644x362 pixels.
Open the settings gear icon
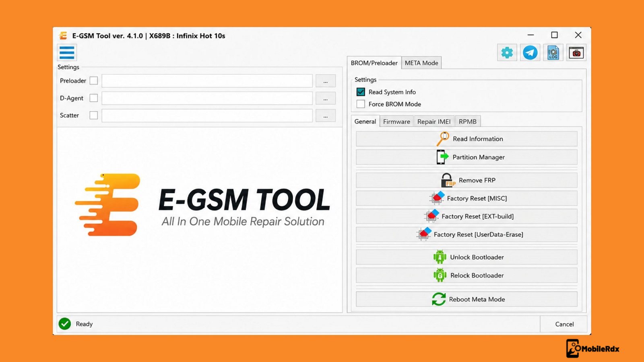(x=507, y=53)
